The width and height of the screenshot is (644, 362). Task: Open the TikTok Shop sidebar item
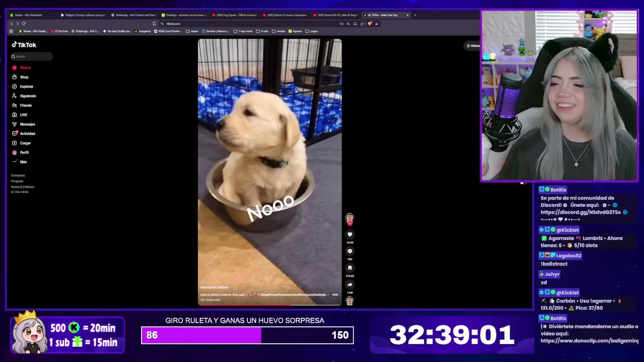coord(20,77)
